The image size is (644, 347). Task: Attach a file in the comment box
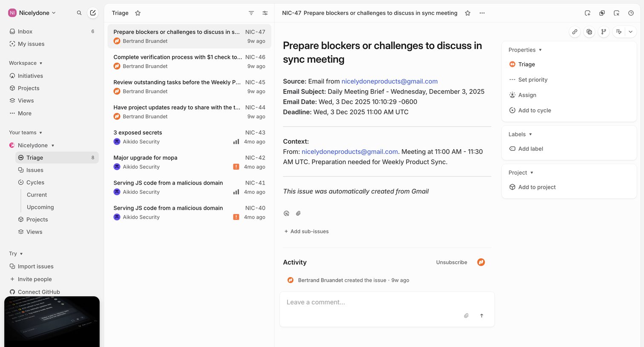click(466, 315)
